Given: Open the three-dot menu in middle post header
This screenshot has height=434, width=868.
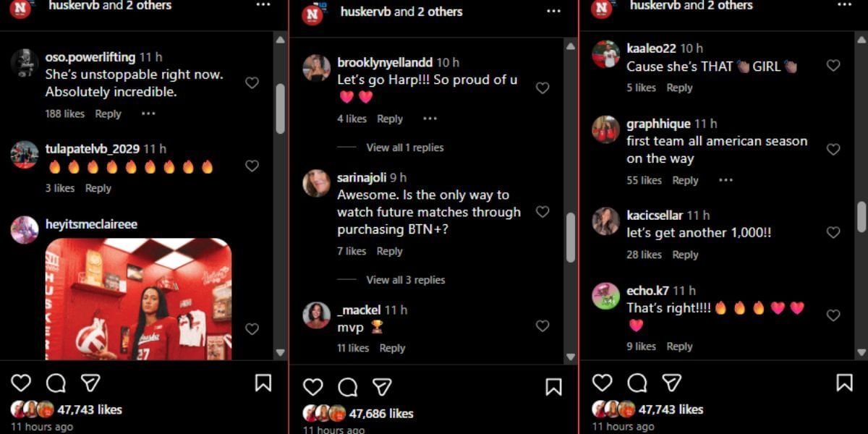Looking at the screenshot, I should click(x=553, y=11).
